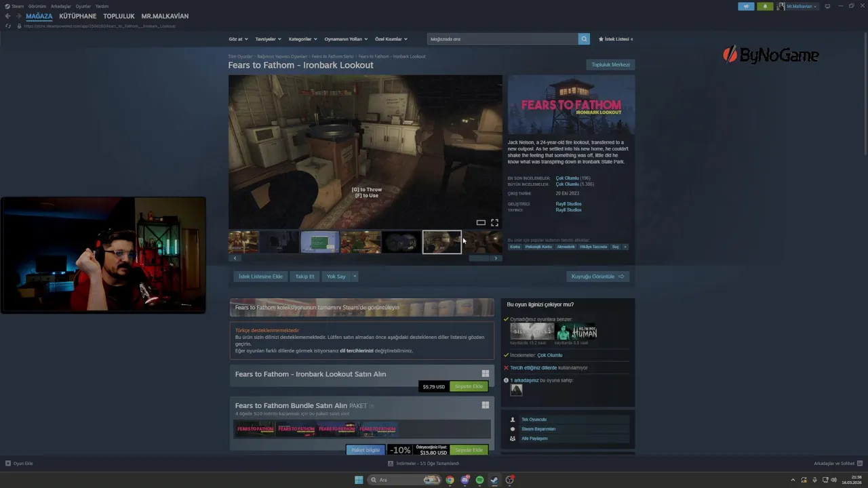Open the MR.MALKAVİAN profile tab
Viewport: 868px width, 488px height.
[x=165, y=16]
